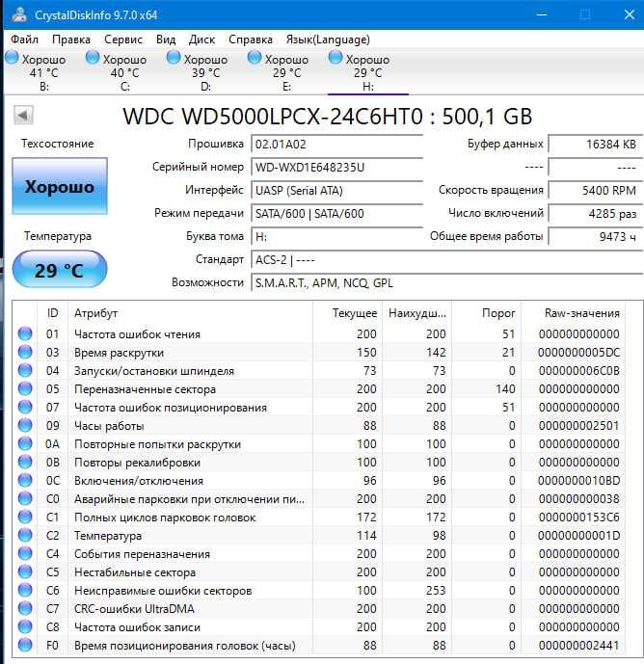The width and height of the screenshot is (644, 664).
Task: Click the total working time 9473 ч
Action: (x=596, y=237)
